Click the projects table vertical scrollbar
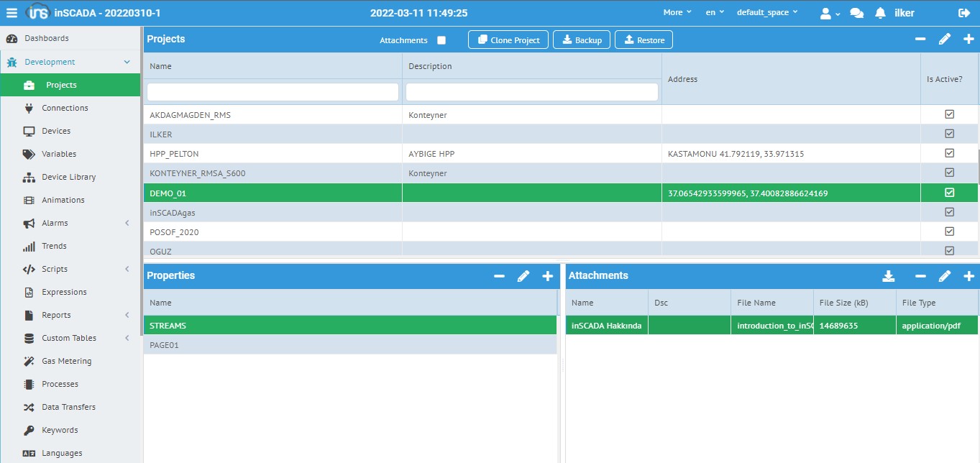 [978, 165]
